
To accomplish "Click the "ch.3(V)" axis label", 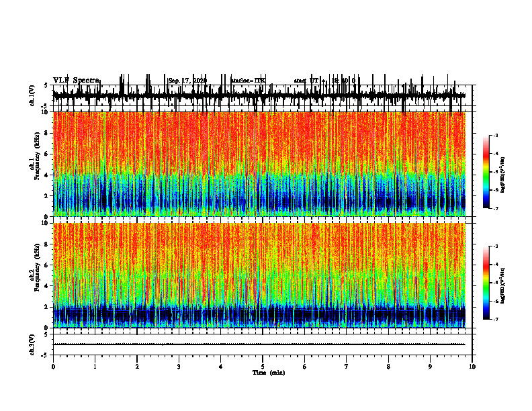I will tap(32, 345).
